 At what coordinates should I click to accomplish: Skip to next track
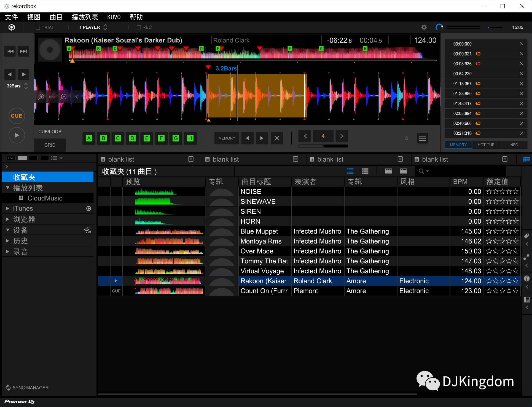24,51
